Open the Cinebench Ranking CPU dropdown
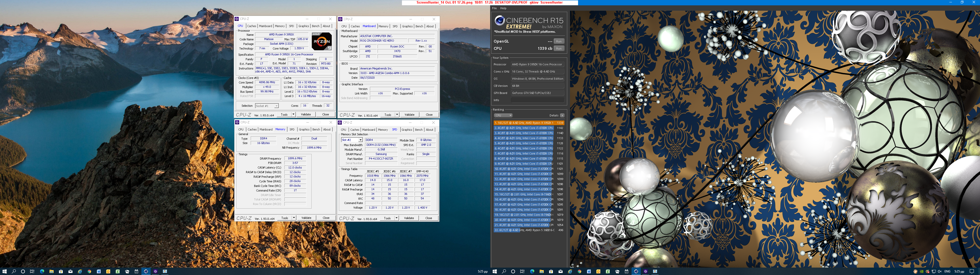This screenshot has height=275, width=980. (x=503, y=115)
